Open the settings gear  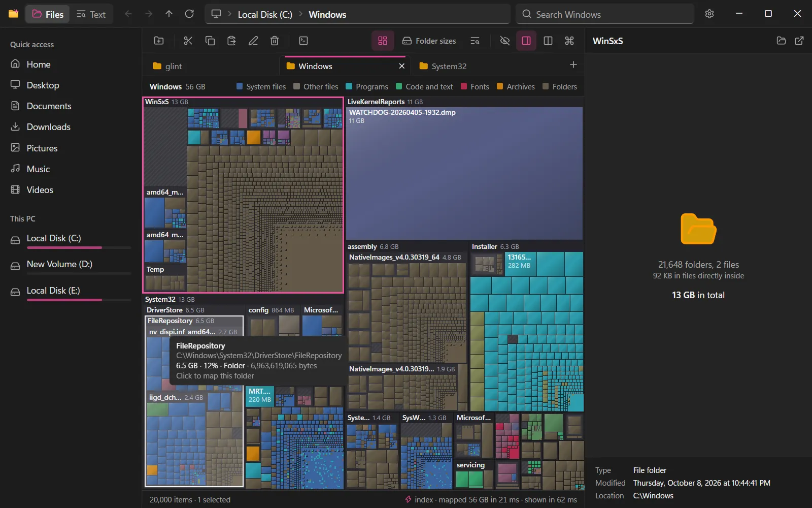tap(709, 14)
